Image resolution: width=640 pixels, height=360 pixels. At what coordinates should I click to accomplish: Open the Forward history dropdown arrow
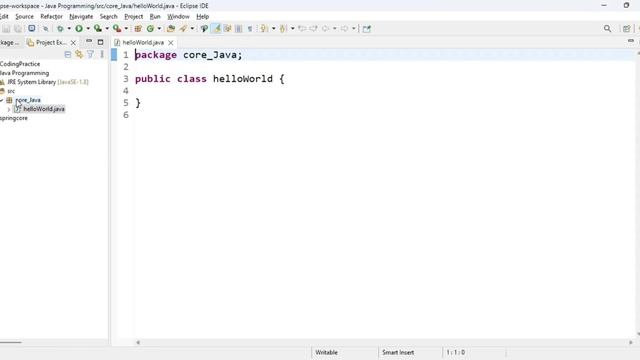(354, 29)
